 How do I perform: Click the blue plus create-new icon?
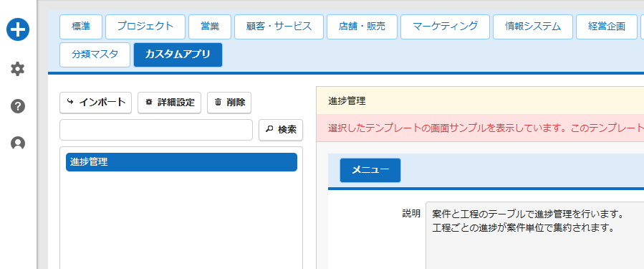[x=18, y=29]
